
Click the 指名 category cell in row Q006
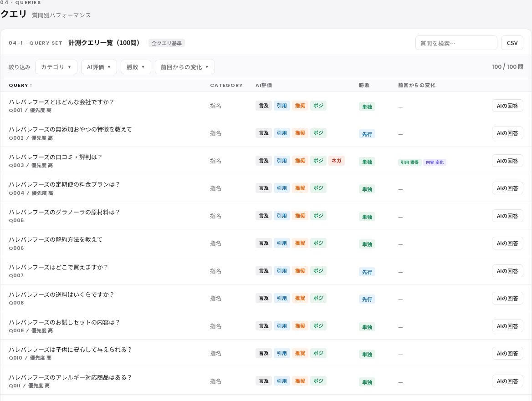click(216, 244)
